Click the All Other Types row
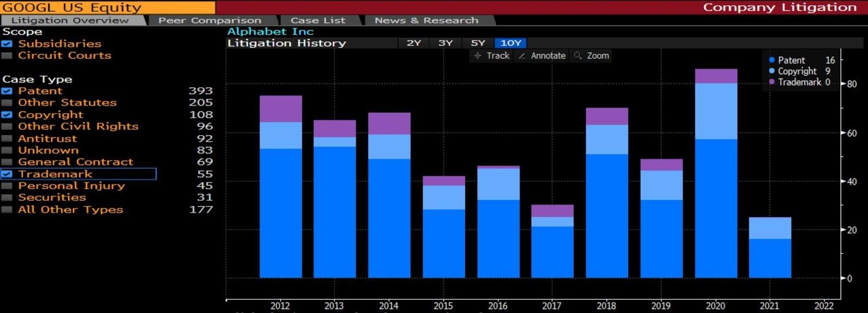This screenshot has height=313, width=868. tap(71, 209)
